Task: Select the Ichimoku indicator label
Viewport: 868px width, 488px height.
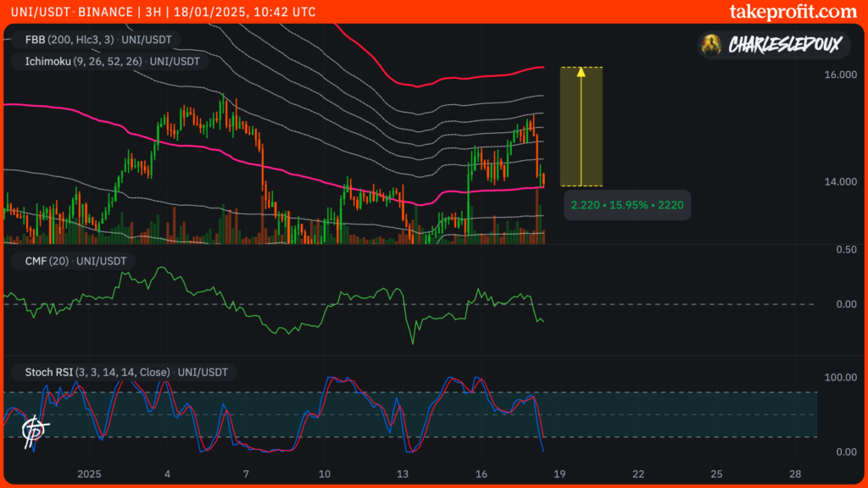Action: (105, 61)
